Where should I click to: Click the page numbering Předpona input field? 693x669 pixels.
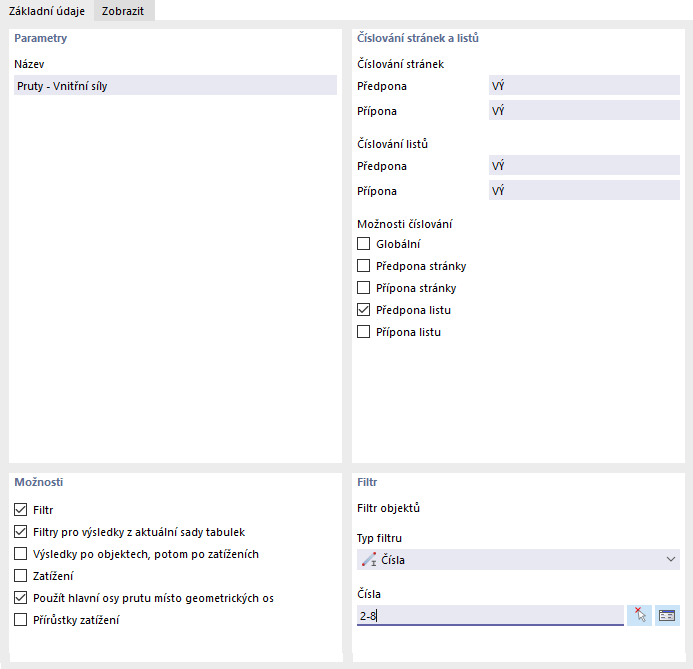tap(583, 86)
